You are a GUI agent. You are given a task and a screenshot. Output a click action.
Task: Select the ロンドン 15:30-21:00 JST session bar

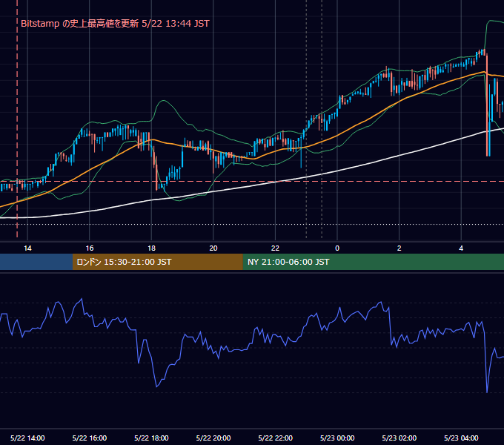(x=157, y=262)
